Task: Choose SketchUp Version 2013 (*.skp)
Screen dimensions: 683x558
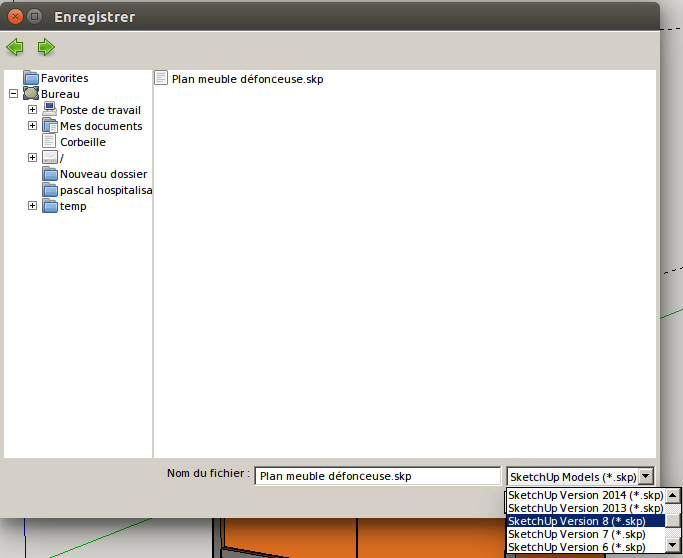Action: pos(586,508)
